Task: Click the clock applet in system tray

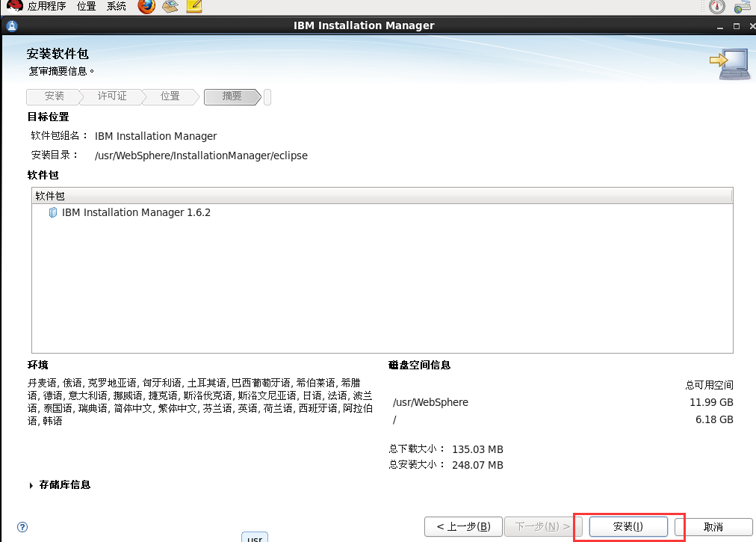Action: click(x=717, y=6)
